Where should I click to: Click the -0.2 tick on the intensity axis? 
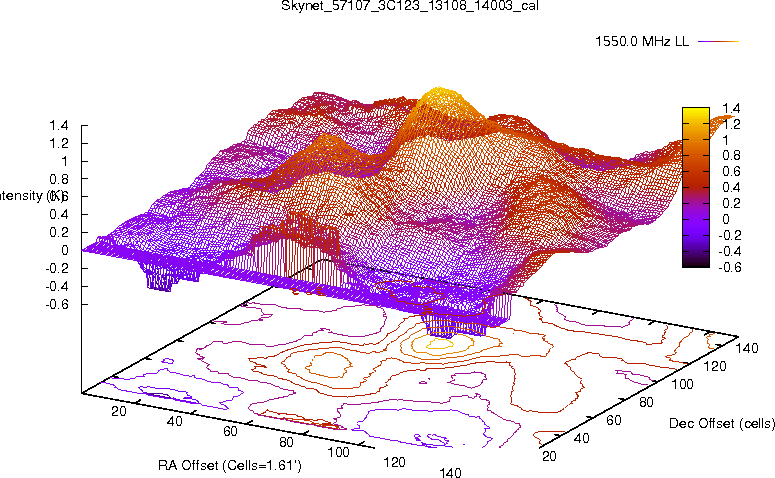(57, 268)
